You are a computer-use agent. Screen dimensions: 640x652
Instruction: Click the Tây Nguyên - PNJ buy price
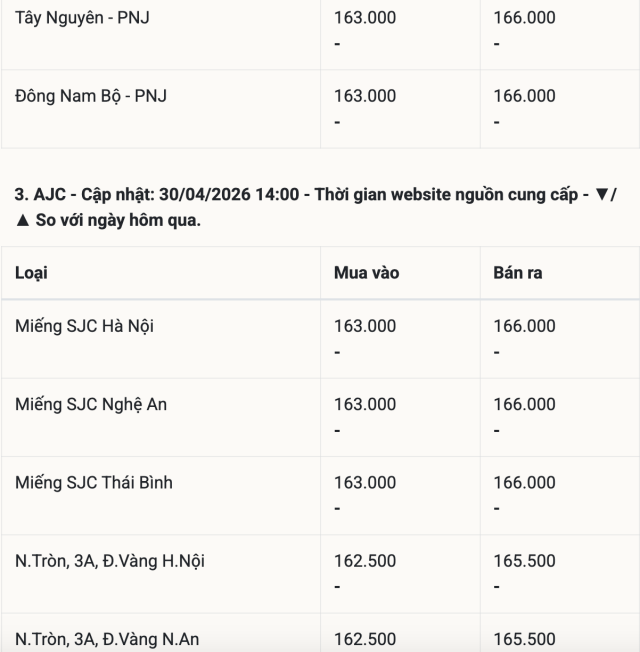pyautogui.click(x=365, y=17)
